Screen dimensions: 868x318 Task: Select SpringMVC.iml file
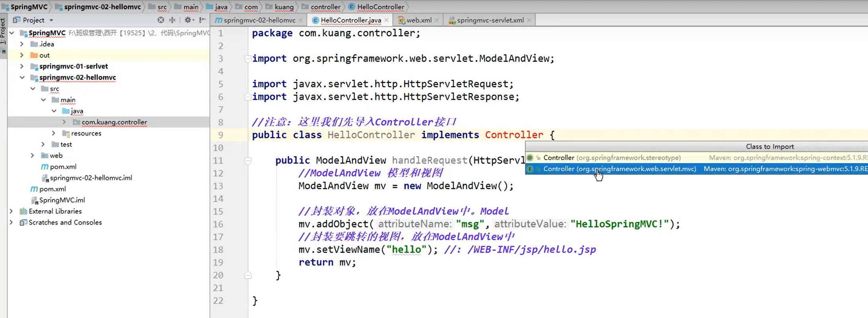62,200
